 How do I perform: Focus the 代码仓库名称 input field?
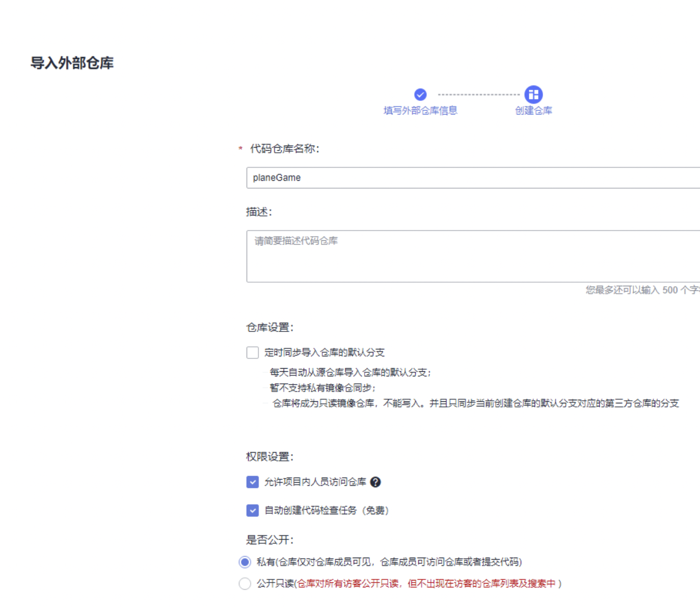click(473, 178)
